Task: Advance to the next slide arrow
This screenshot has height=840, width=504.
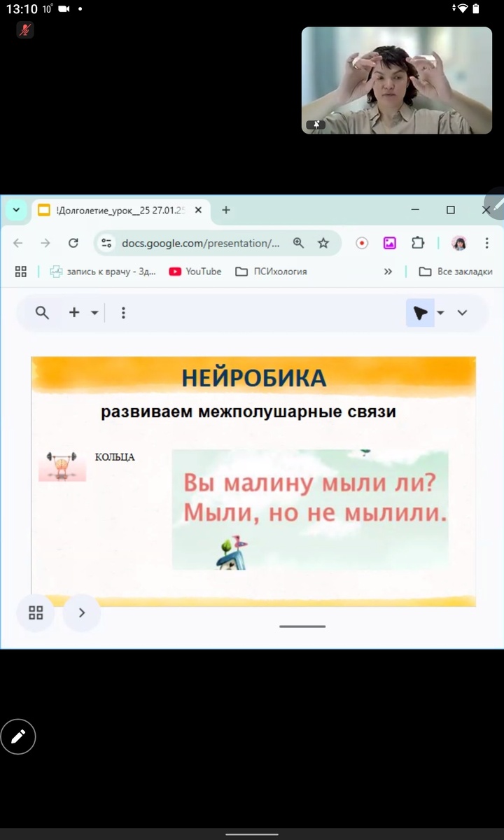Action: (82, 612)
